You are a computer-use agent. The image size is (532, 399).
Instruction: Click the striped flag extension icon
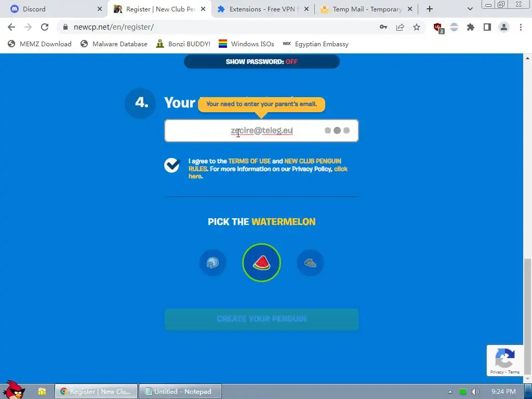pyautogui.click(x=454, y=27)
